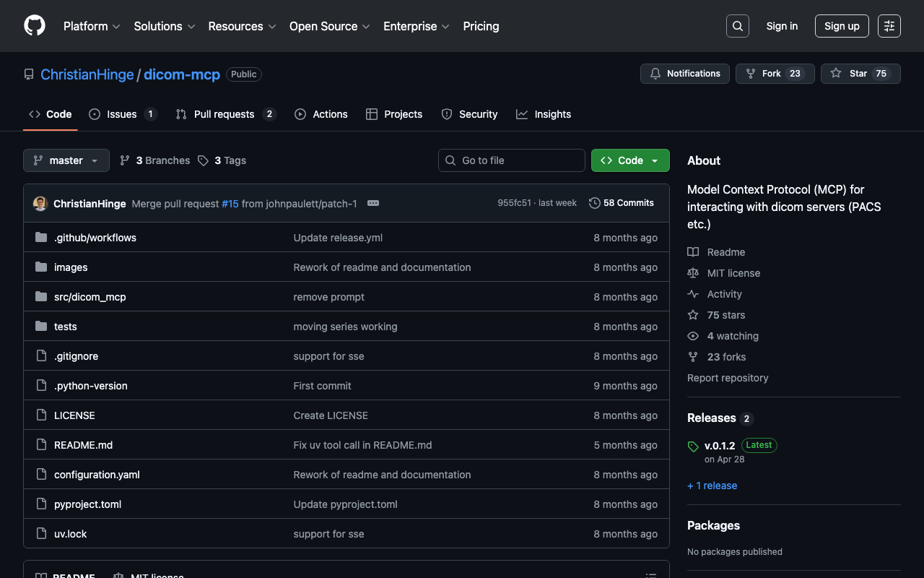Expand the Platform menu
Viewport: 924px width, 578px height.
(92, 26)
